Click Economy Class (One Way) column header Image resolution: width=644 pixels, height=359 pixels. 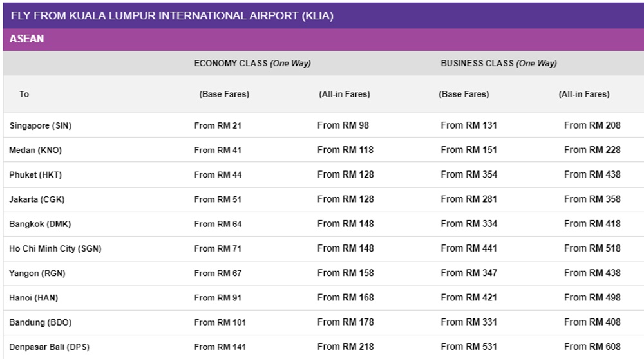point(252,63)
